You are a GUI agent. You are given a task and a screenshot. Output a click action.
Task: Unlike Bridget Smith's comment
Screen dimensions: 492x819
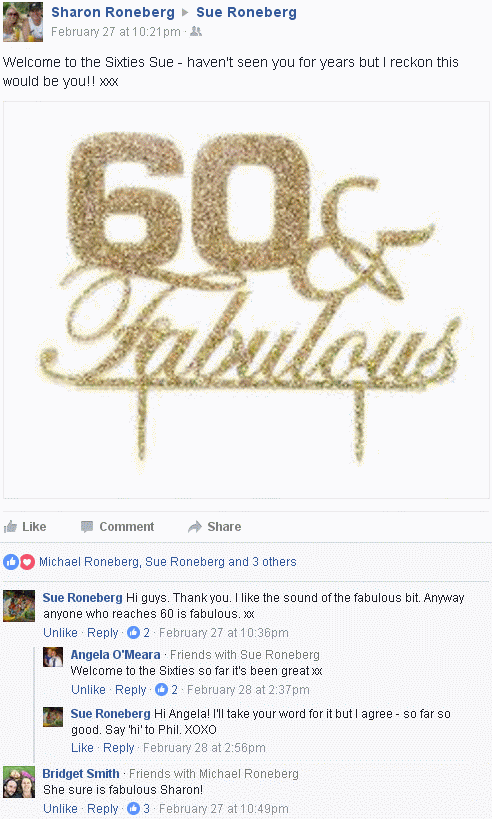60,809
